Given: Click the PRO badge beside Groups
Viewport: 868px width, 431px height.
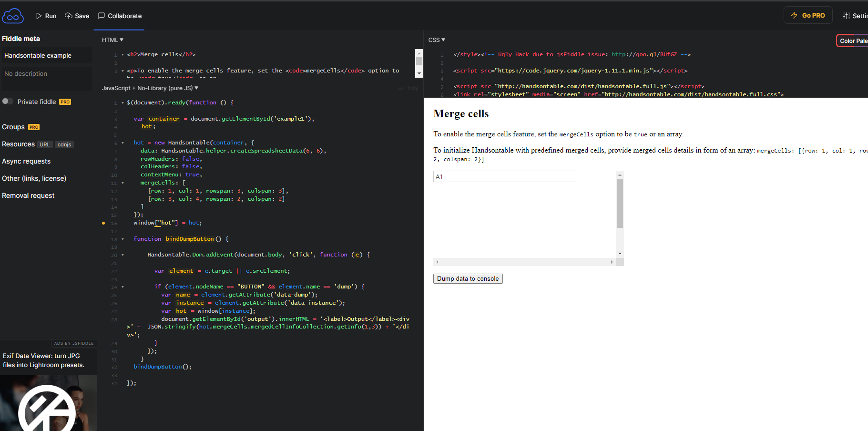Looking at the screenshot, I should click(x=34, y=127).
